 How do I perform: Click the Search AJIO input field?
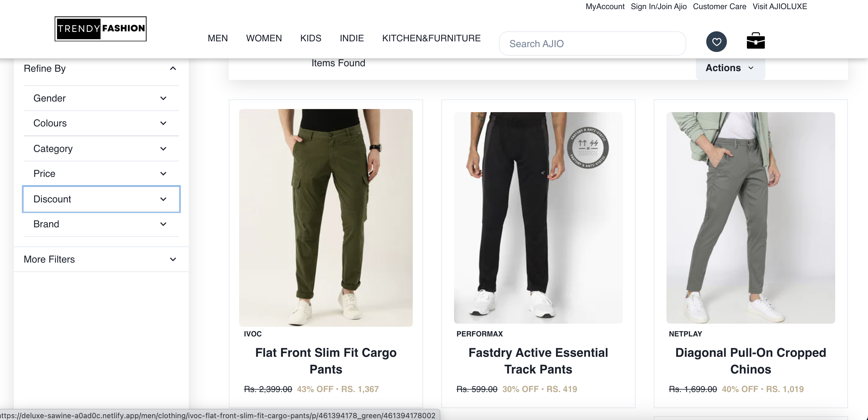592,43
